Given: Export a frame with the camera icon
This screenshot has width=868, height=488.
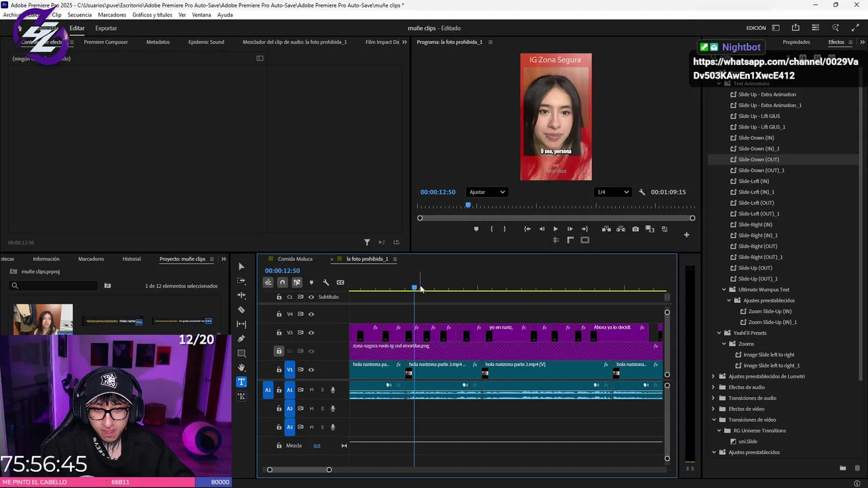Looking at the screenshot, I should point(635,229).
